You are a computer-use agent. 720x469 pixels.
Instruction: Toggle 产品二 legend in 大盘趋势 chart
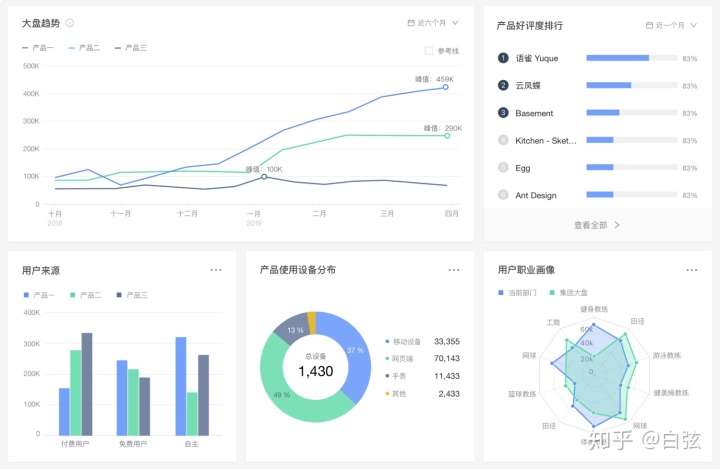(x=84, y=48)
